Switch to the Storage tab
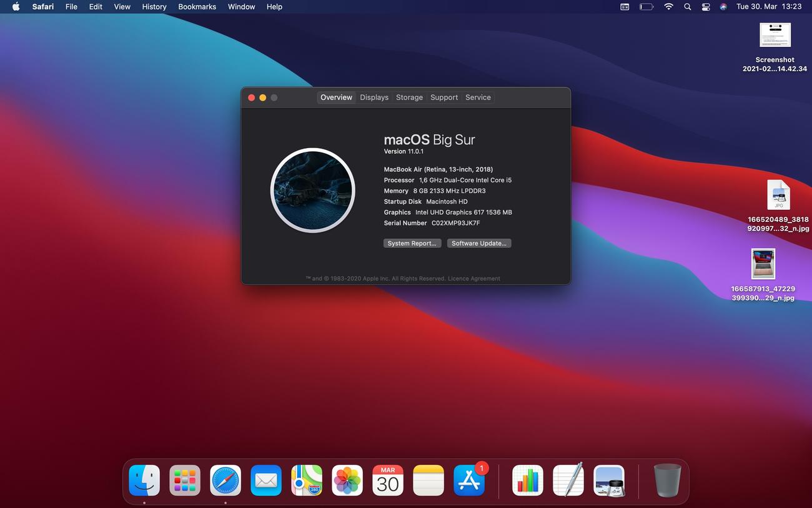This screenshot has height=508, width=812. coord(409,97)
